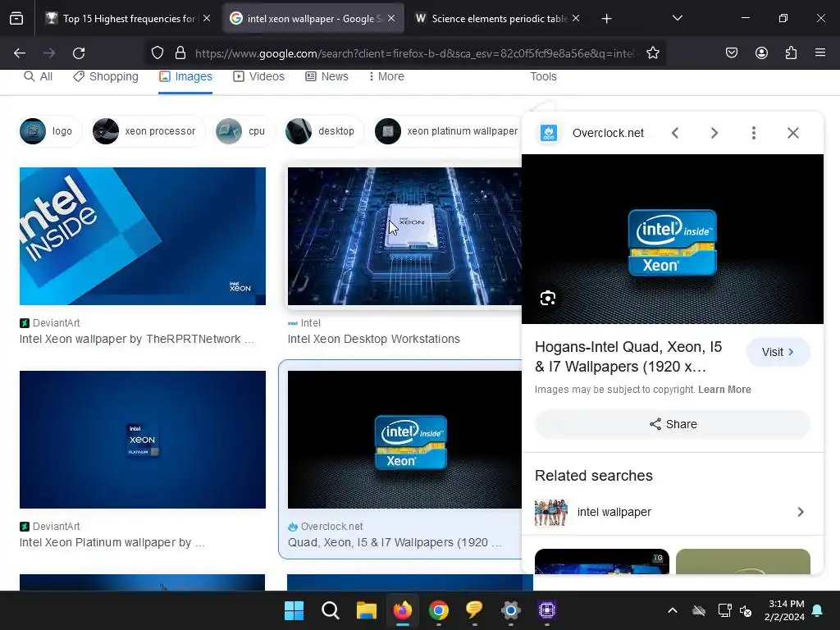Open the notification bell in system tray

point(818,610)
